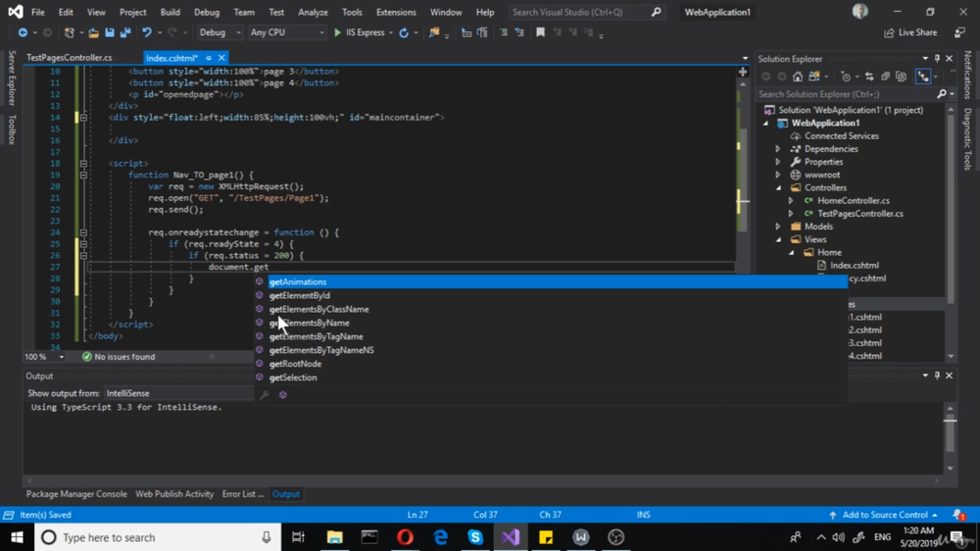The height and width of the screenshot is (551, 980).
Task: Click the Search Visual Studio box
Action: click(586, 12)
